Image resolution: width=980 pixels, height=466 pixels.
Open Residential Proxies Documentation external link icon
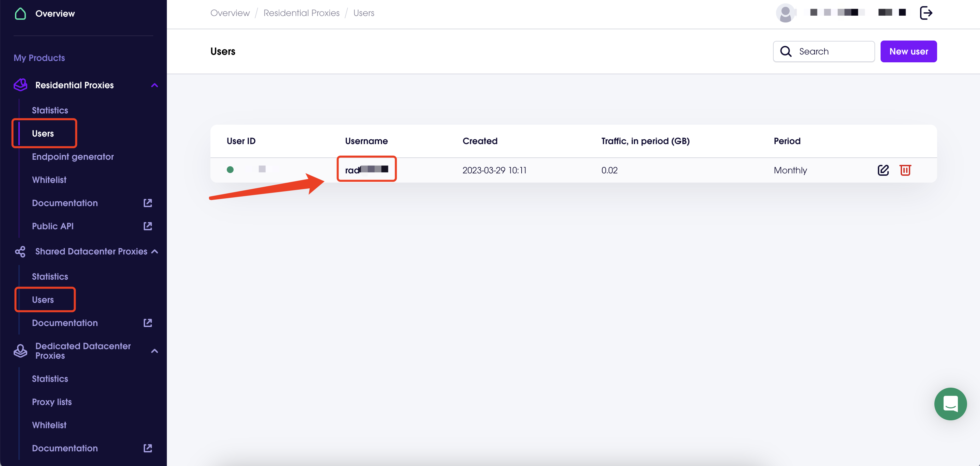[x=147, y=203]
